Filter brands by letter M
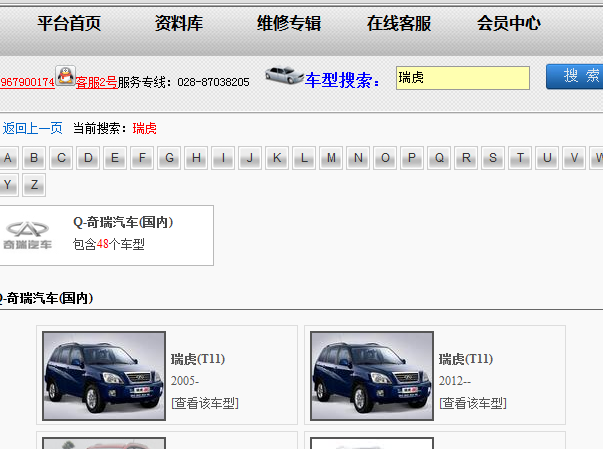 [x=331, y=158]
